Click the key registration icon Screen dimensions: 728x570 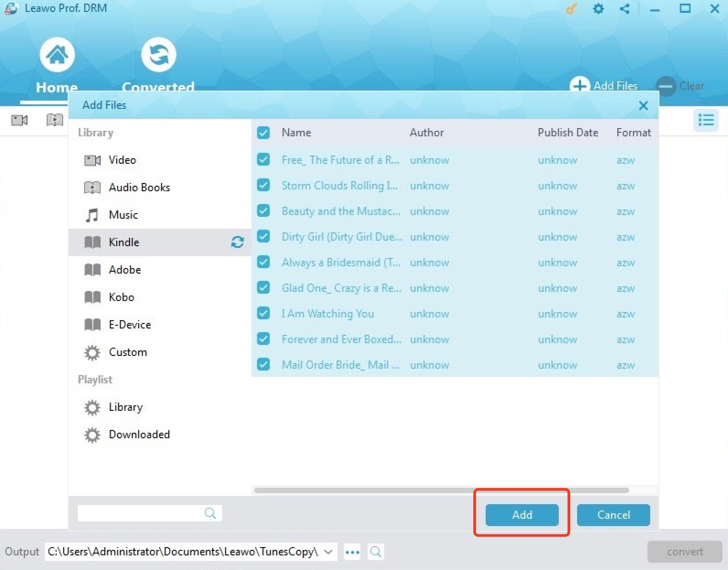coord(571,9)
